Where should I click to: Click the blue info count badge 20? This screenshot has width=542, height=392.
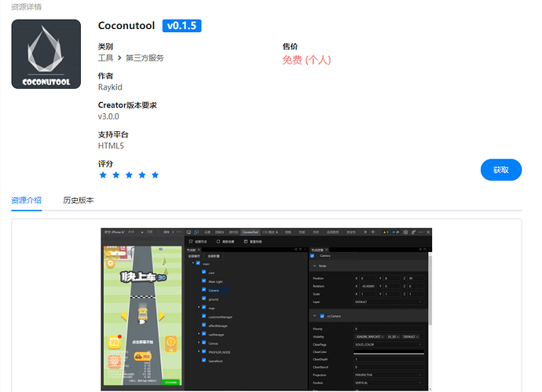396,233
